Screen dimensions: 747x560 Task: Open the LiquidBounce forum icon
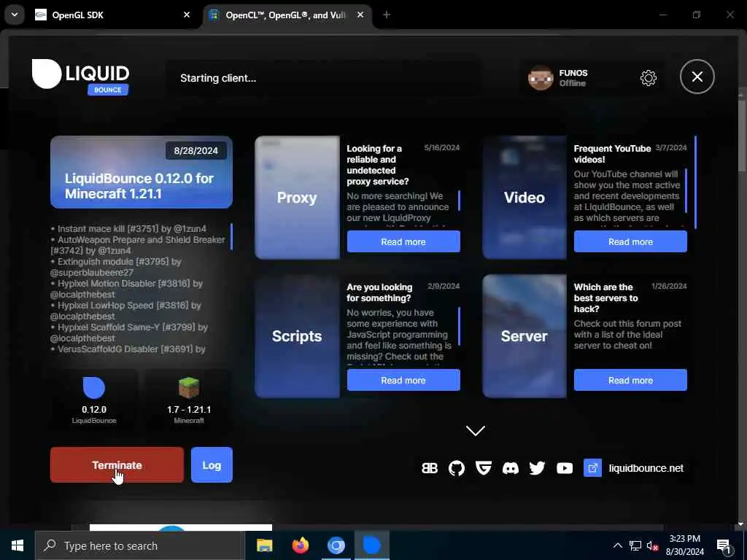[x=429, y=468]
